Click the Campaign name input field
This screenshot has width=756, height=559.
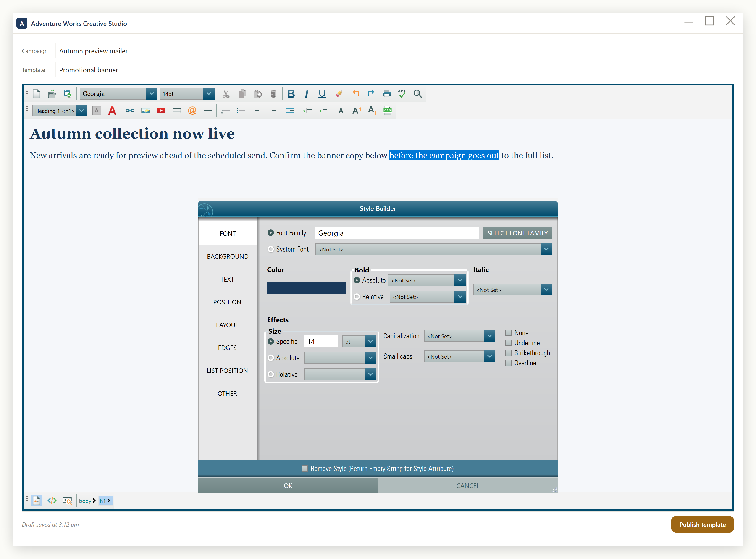[x=394, y=51]
